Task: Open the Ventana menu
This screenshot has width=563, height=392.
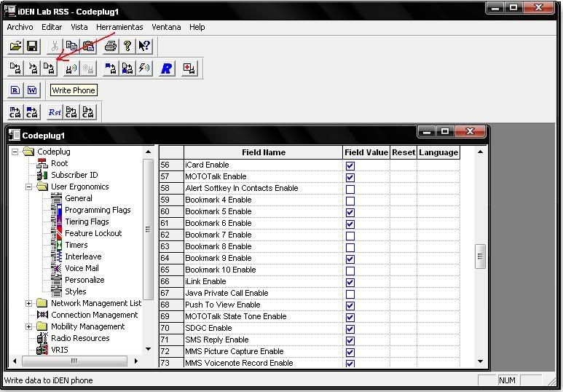Action: coord(166,27)
